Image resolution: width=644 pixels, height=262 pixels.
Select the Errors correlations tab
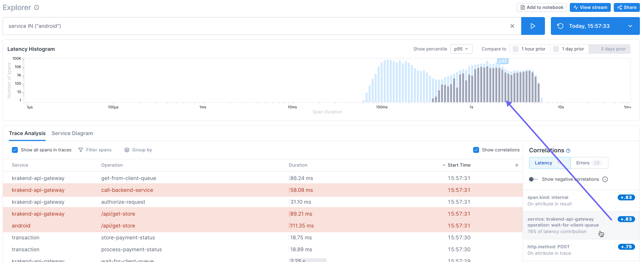tap(589, 163)
